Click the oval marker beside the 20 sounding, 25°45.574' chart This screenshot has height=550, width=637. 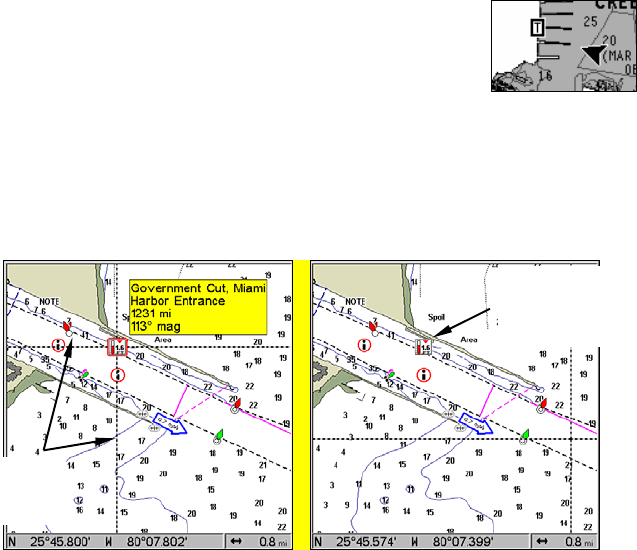click(x=448, y=414)
